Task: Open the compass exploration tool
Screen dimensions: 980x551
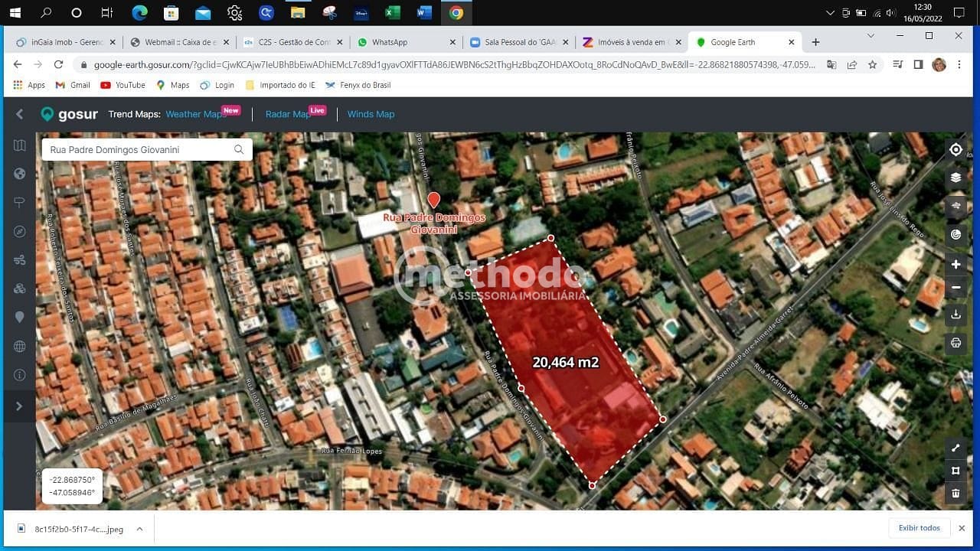Action: point(19,231)
